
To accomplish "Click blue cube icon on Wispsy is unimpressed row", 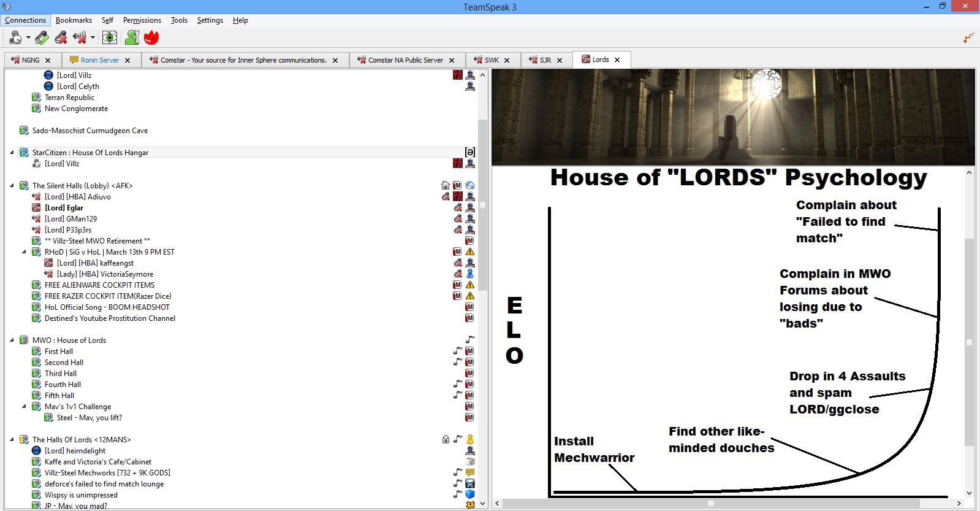I will pyautogui.click(x=470, y=494).
